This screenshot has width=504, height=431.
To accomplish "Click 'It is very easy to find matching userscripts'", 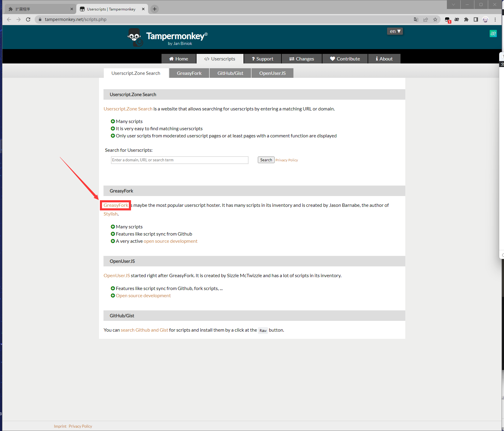I will [159, 128].
